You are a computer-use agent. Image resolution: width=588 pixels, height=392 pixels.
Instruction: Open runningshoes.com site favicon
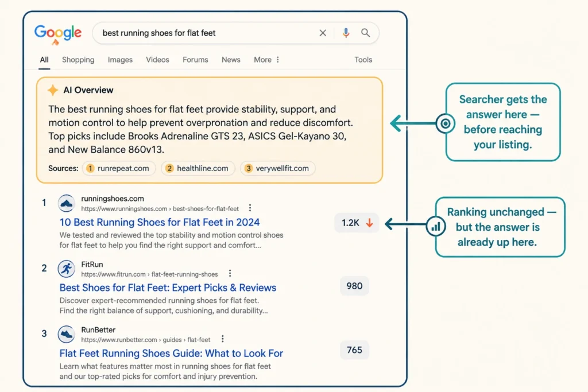[x=67, y=203]
